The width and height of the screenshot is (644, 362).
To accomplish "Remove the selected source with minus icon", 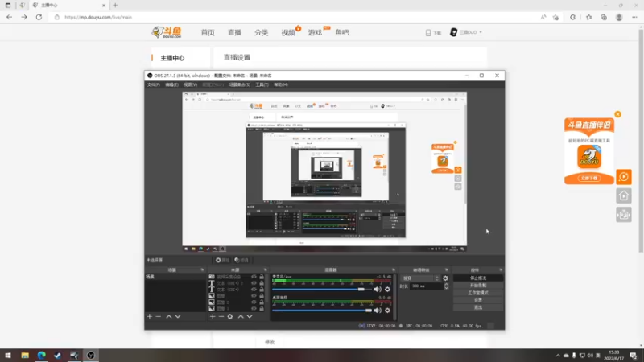I will pyautogui.click(x=221, y=316).
